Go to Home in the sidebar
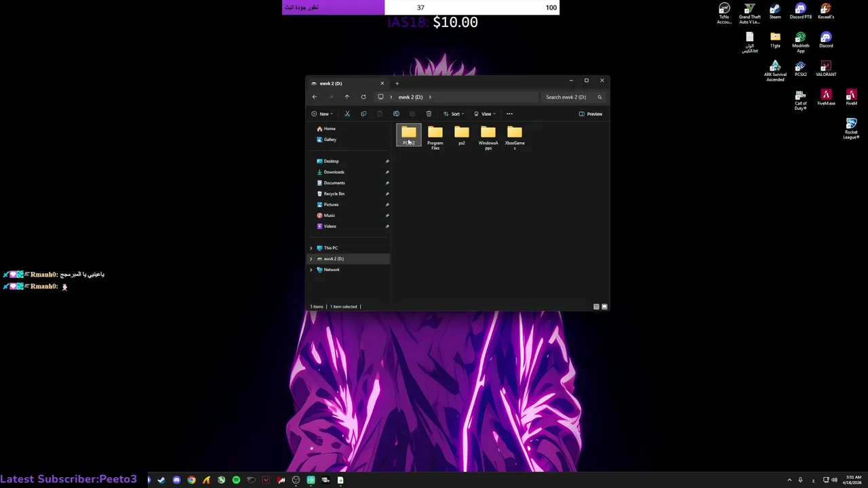Image resolution: width=868 pixels, height=488 pixels. 330,129
